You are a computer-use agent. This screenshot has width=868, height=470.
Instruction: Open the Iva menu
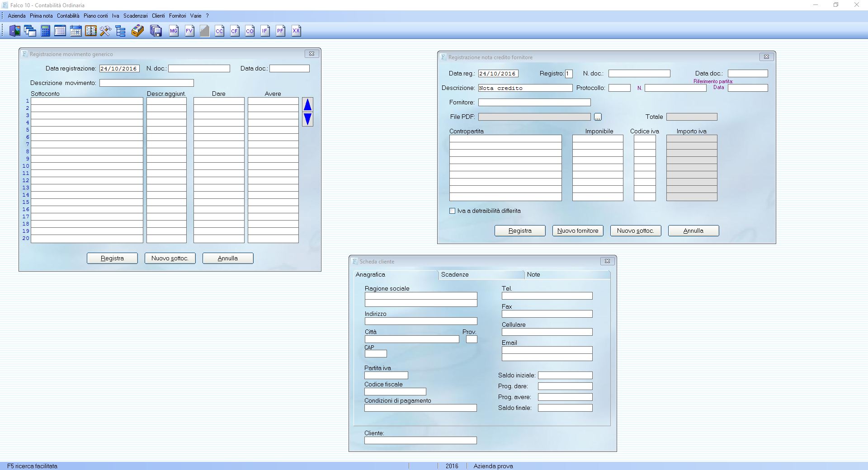click(116, 16)
